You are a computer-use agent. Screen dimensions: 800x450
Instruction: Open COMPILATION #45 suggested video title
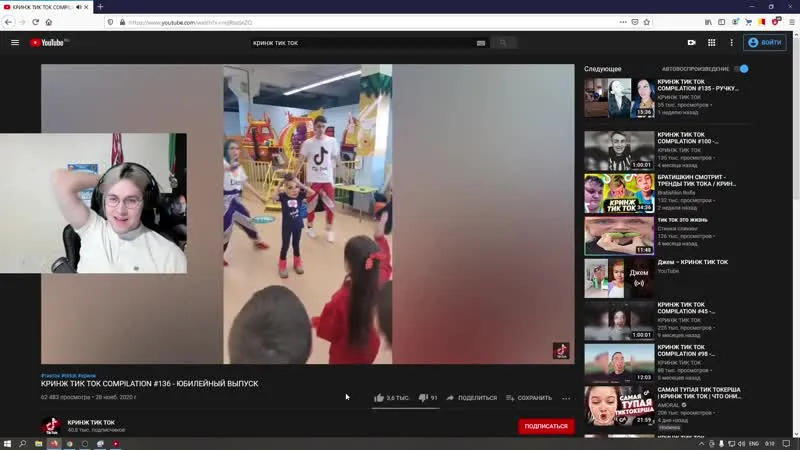[686, 308]
